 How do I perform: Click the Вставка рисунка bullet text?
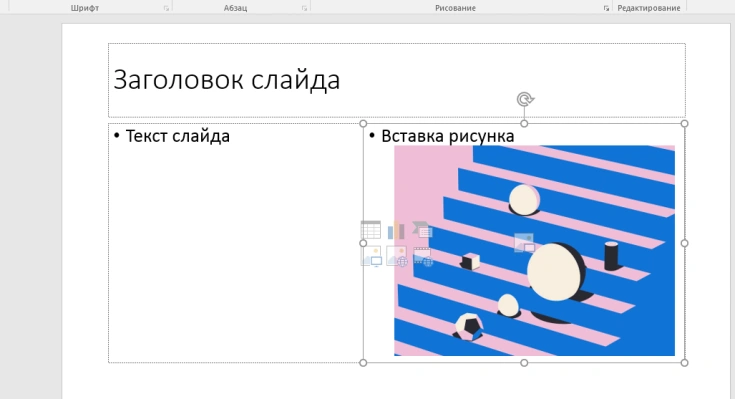(448, 136)
